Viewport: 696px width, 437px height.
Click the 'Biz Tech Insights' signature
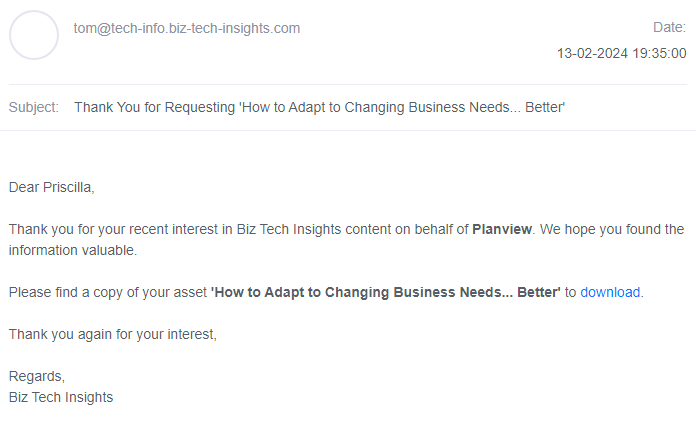61,397
